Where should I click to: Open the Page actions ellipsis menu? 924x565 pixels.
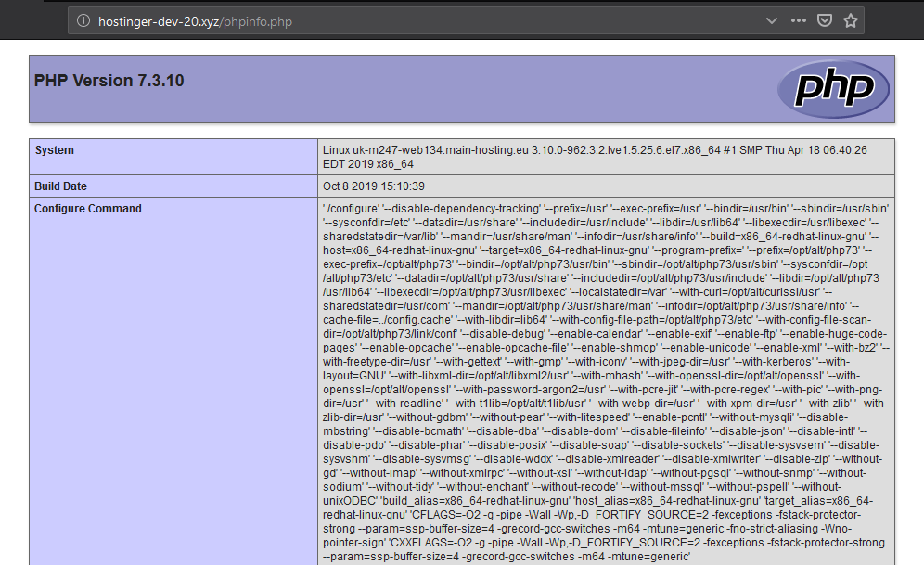[x=798, y=21]
